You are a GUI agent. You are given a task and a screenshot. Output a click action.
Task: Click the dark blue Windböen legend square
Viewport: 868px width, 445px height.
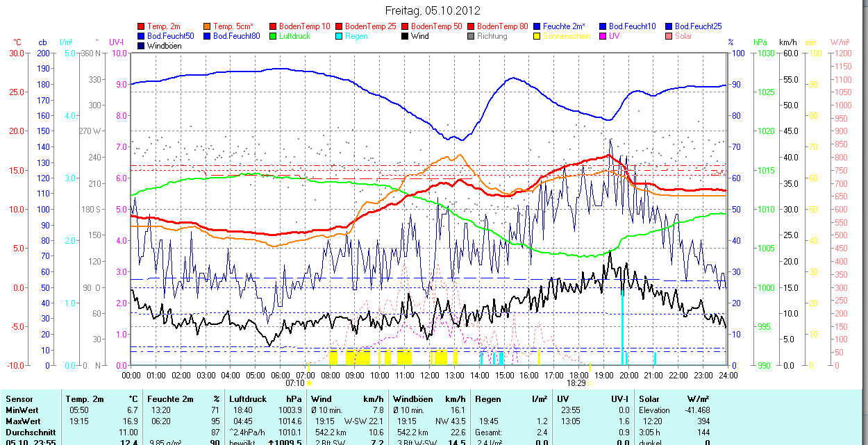pos(142,46)
